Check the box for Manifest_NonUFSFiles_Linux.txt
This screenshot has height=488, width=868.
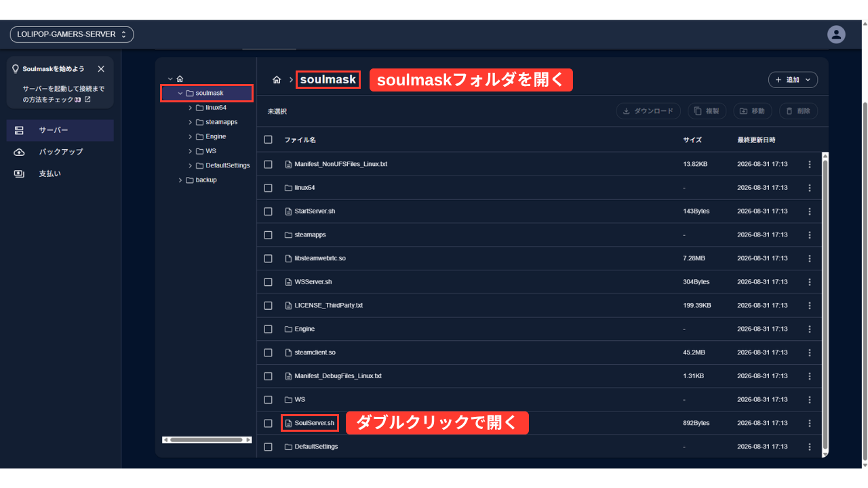(269, 164)
